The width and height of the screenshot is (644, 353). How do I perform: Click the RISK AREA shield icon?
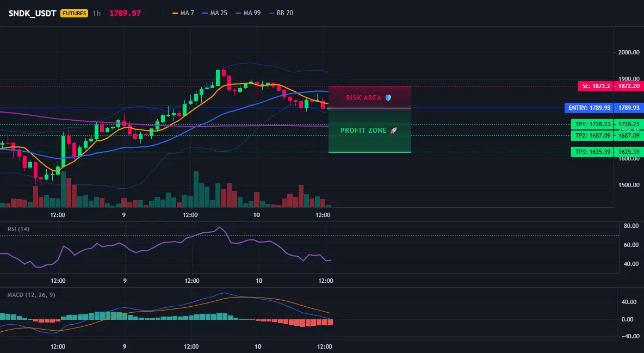pyautogui.click(x=388, y=98)
